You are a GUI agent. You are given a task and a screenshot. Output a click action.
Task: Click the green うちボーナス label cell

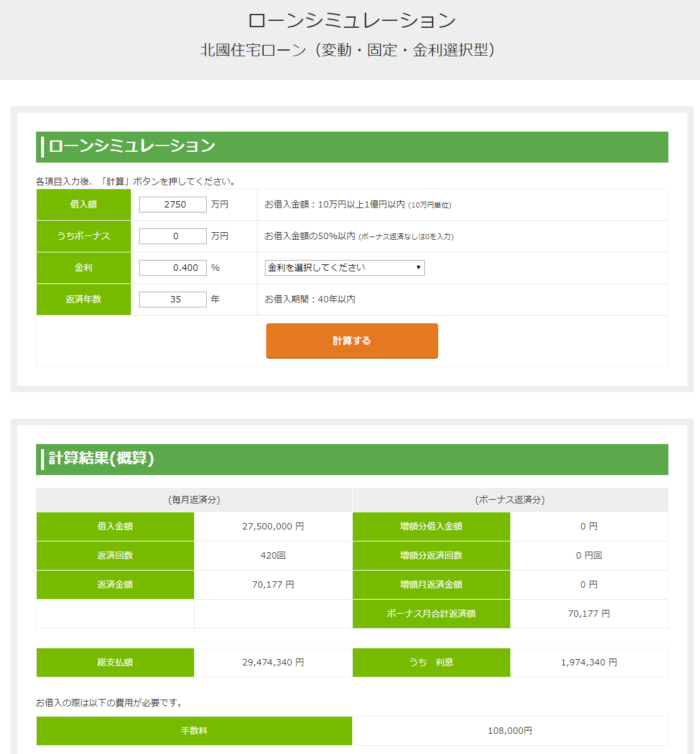(x=83, y=236)
